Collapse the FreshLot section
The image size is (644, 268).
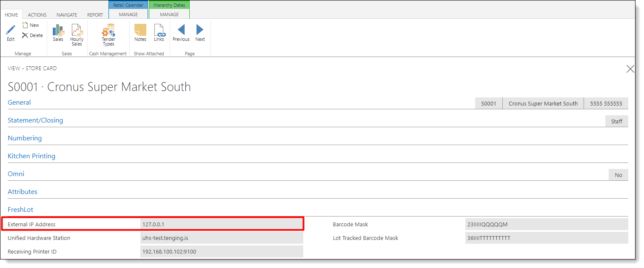20,210
